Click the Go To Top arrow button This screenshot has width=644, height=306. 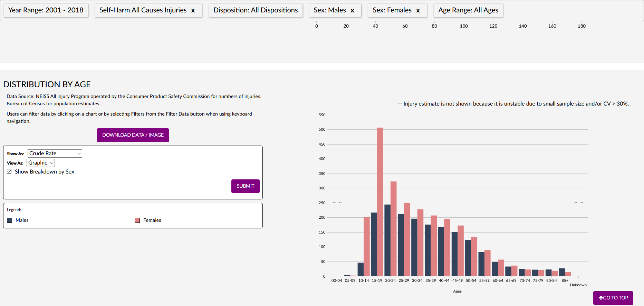pos(613,298)
